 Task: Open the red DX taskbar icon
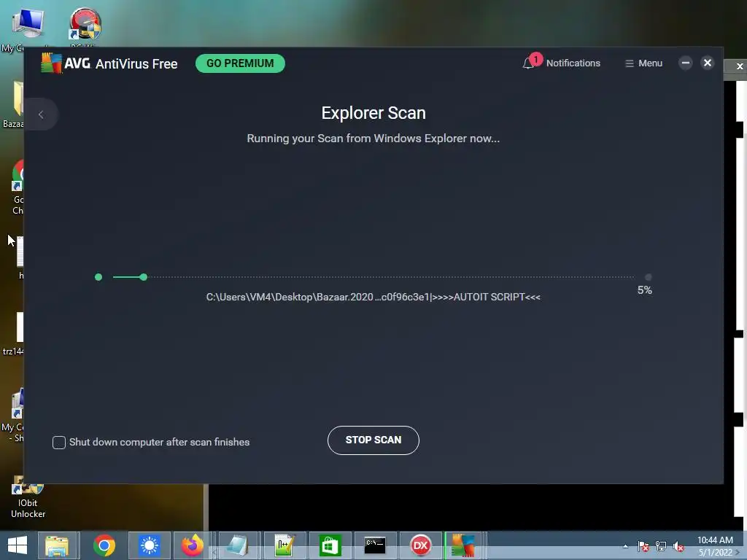(x=421, y=545)
